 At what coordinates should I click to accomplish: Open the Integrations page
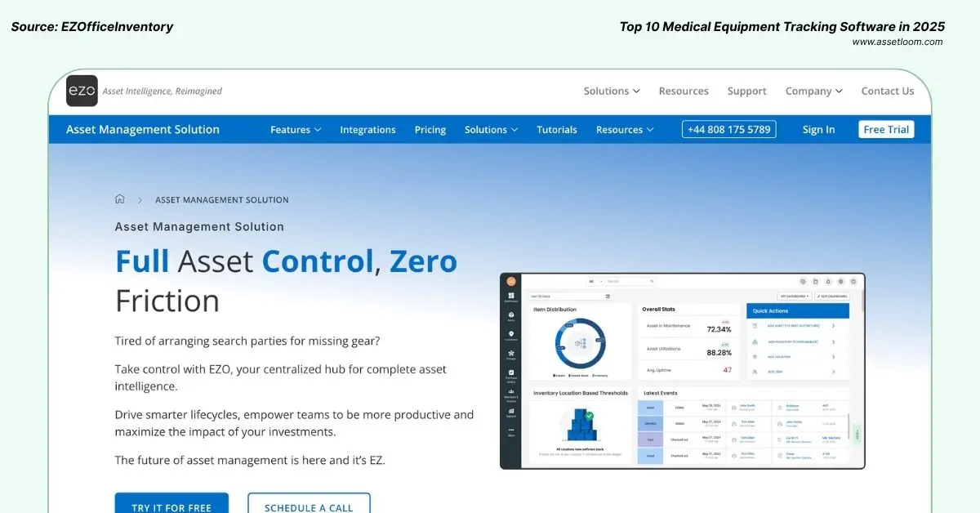[367, 130]
